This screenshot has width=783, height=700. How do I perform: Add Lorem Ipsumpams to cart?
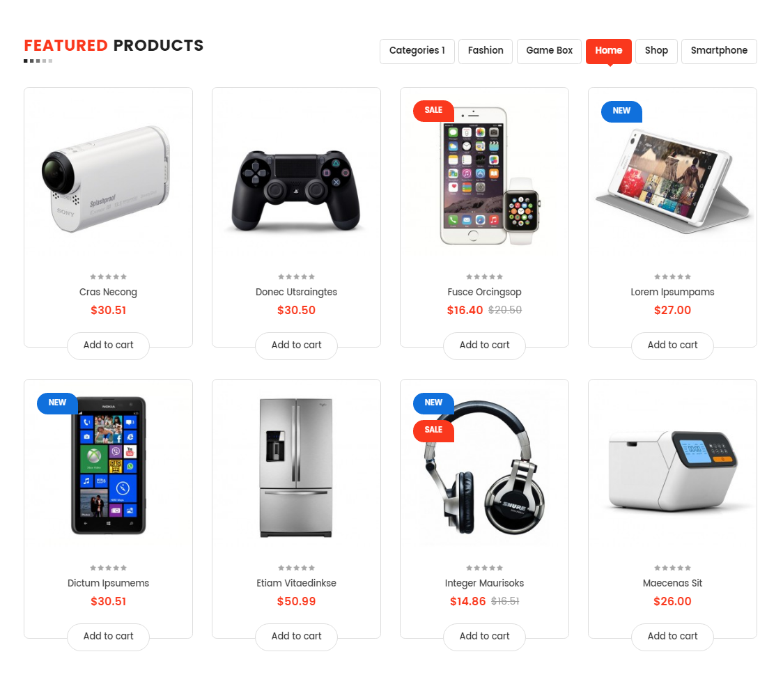[673, 345]
